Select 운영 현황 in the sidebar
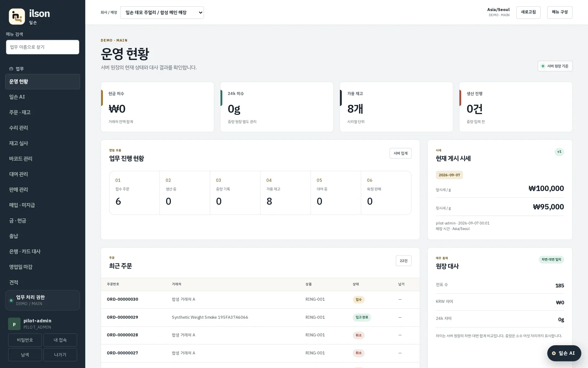Screen dimensions: 588x368 (x=43, y=82)
